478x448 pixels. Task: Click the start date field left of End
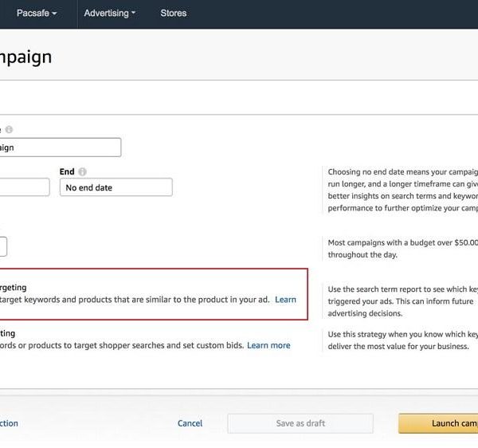coord(24,187)
